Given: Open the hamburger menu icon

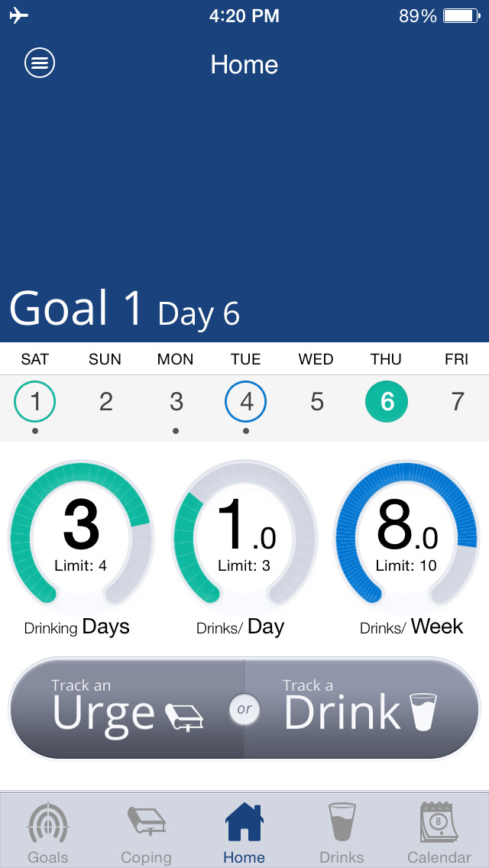Looking at the screenshot, I should pos(39,63).
